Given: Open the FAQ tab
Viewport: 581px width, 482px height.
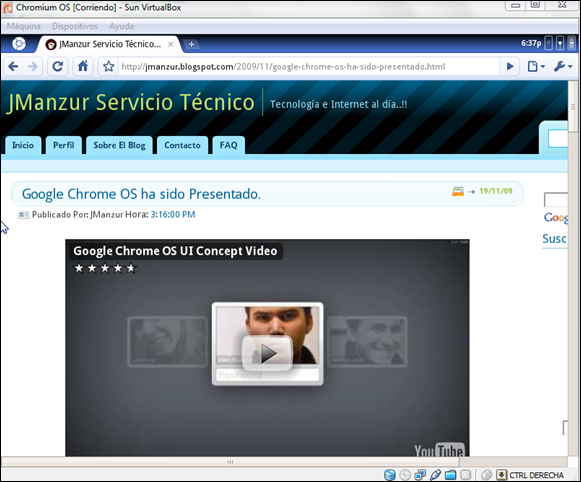Looking at the screenshot, I should pos(228,145).
